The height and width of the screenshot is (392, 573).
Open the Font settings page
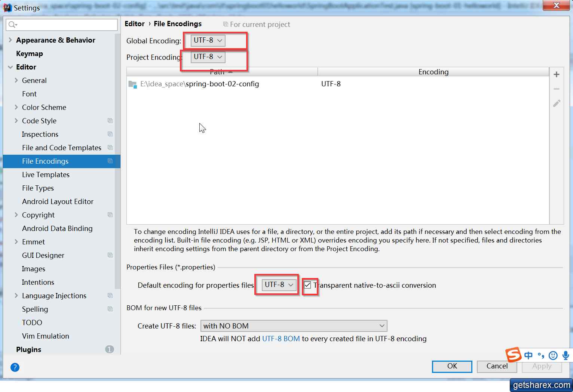[x=29, y=94]
